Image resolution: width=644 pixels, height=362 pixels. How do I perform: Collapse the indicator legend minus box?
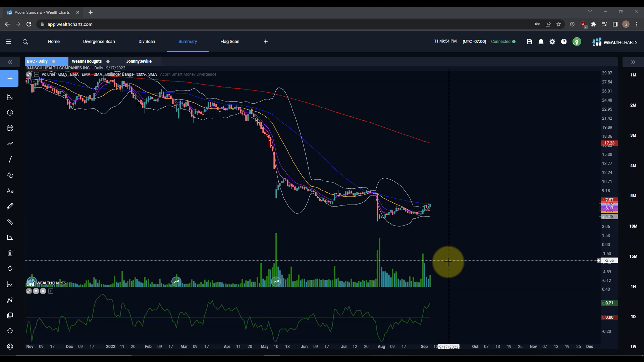click(37, 74)
